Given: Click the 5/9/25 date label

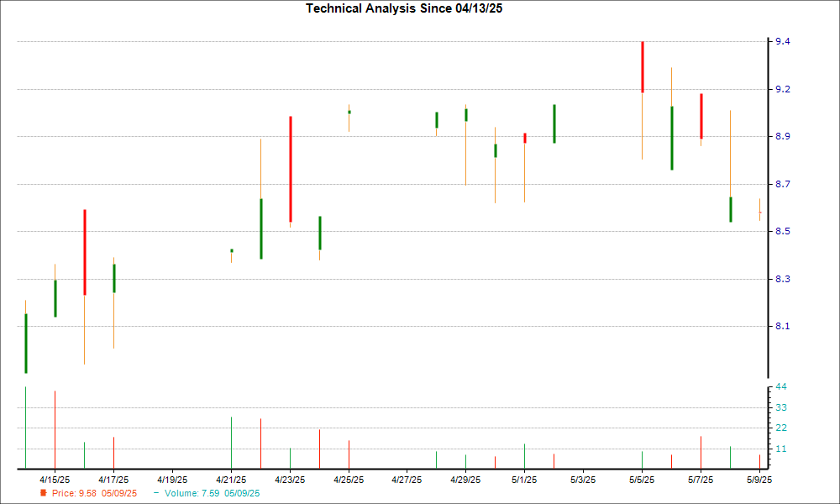Looking at the screenshot, I should pos(760,480).
